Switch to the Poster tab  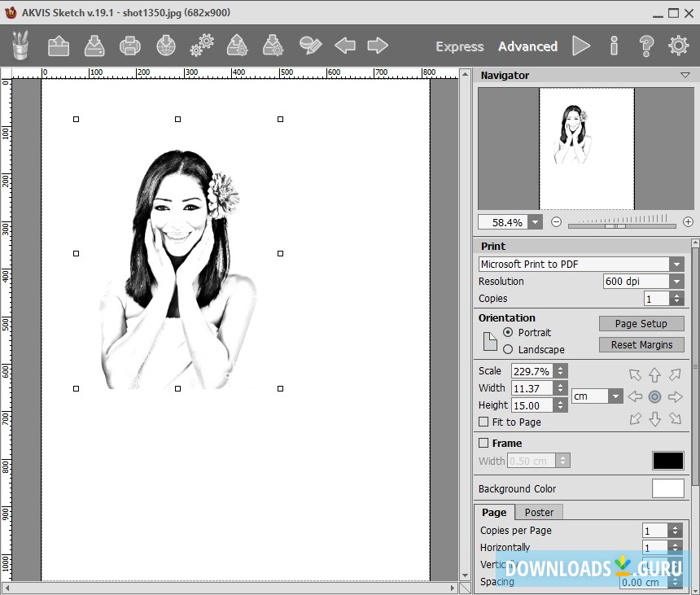[x=539, y=512]
